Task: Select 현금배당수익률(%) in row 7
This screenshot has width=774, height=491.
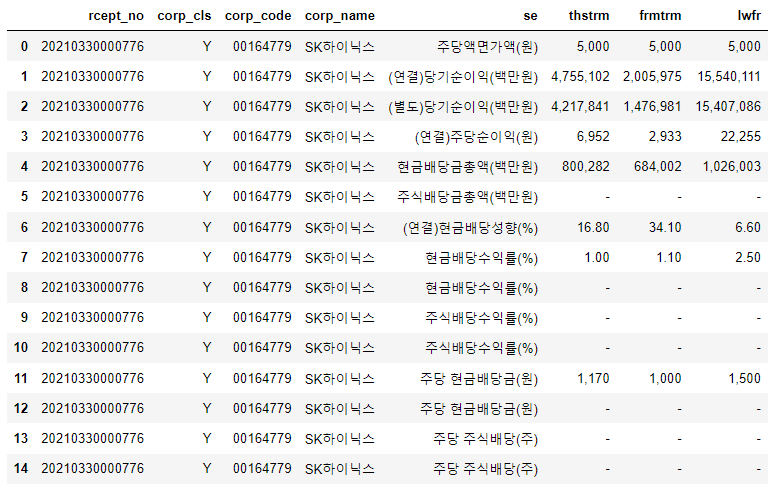Action: point(481,258)
